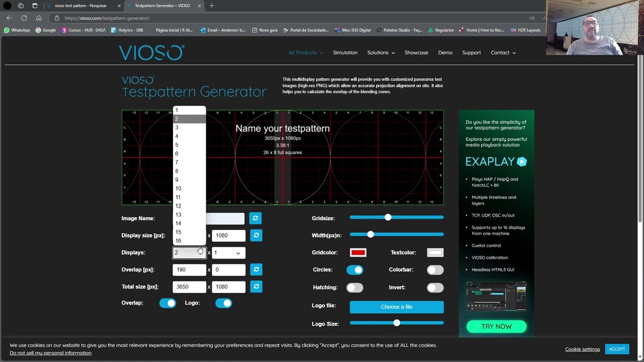The height and width of the screenshot is (362, 644).
Task: Click the Gridsize slider handle
Action: click(387, 217)
